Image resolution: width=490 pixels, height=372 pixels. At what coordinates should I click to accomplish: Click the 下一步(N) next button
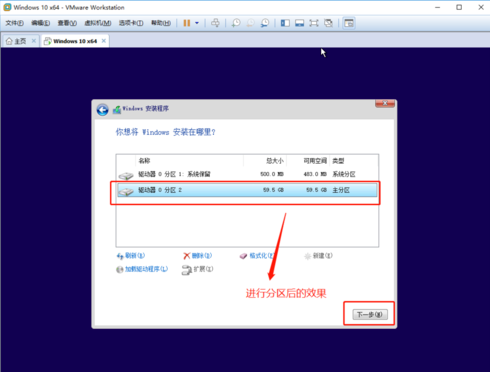point(370,314)
